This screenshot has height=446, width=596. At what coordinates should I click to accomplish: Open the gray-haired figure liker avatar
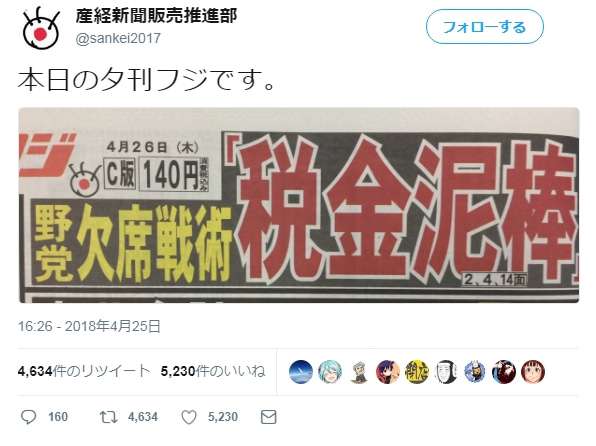point(359,371)
